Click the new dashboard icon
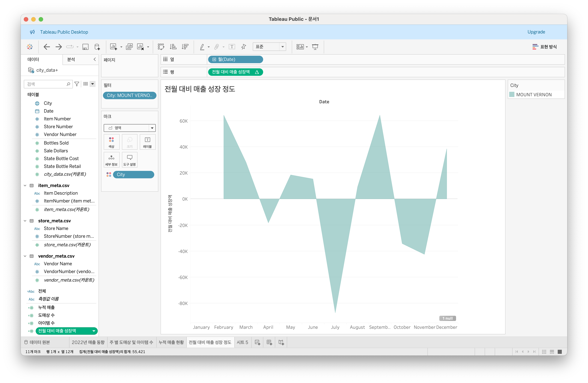 point(269,342)
